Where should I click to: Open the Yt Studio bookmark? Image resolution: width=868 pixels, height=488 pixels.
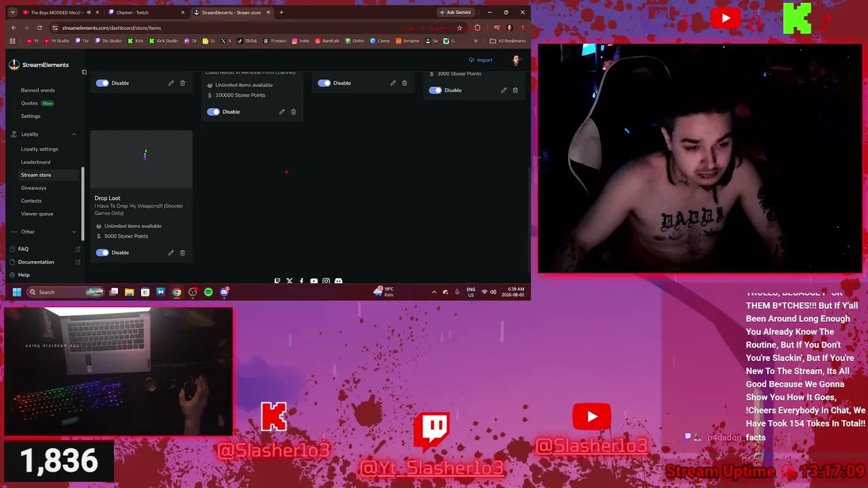coord(56,41)
